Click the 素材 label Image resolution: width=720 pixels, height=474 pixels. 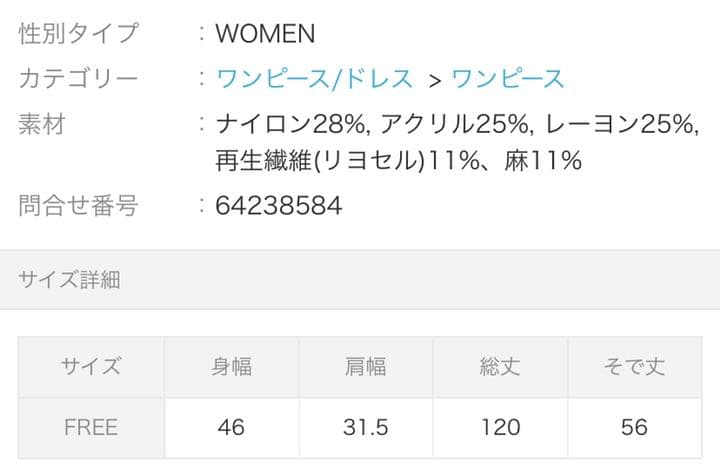(42, 124)
